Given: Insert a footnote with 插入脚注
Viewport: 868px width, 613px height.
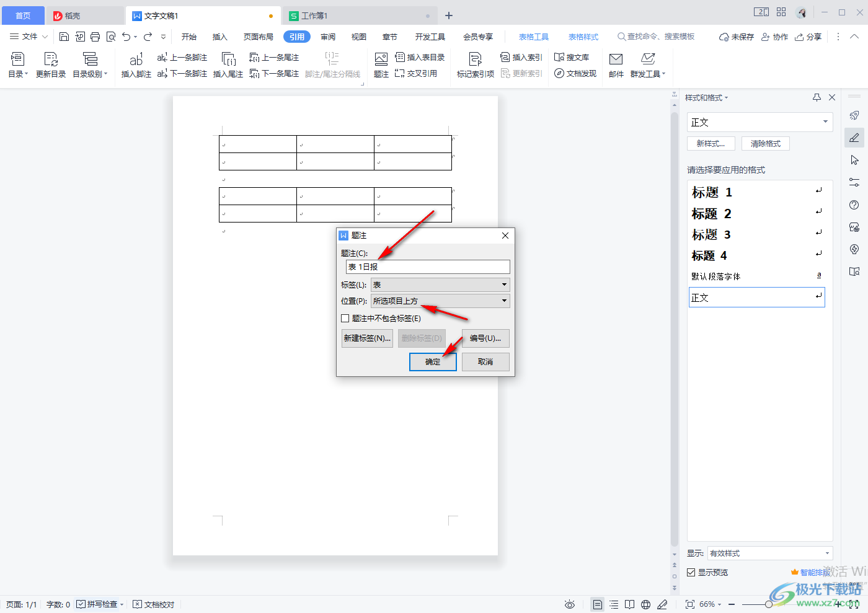Looking at the screenshot, I should (x=136, y=65).
